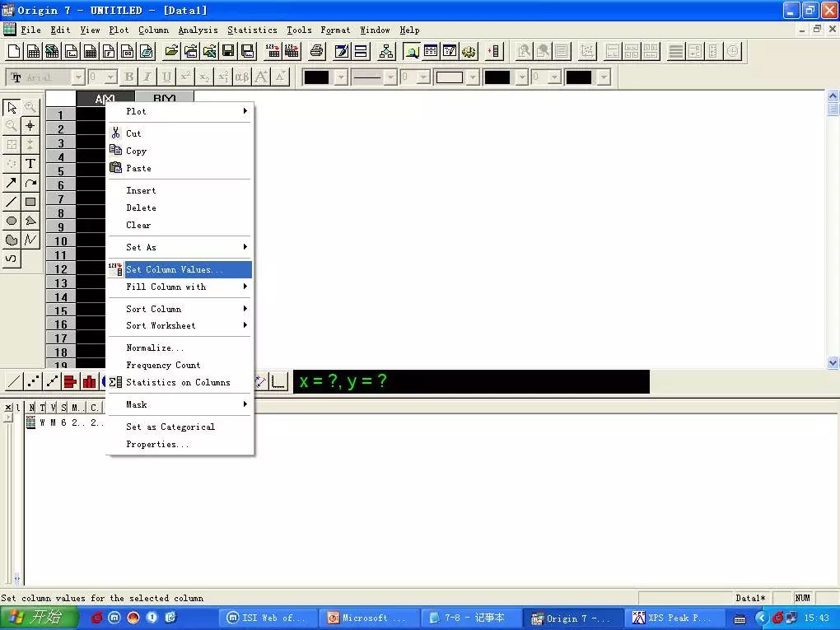The image size is (840, 630).
Task: Click the Print toolbar icon
Action: (316, 51)
